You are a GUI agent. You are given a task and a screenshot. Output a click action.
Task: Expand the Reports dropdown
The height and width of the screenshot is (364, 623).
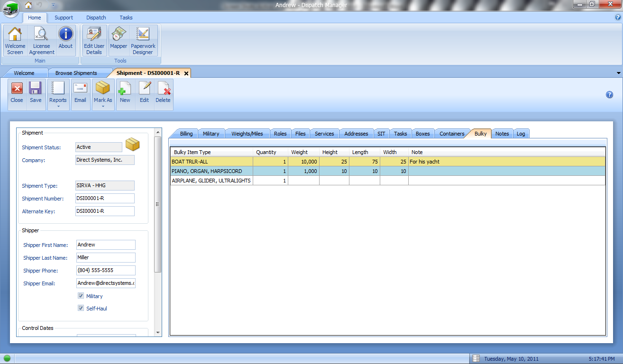[x=58, y=106]
